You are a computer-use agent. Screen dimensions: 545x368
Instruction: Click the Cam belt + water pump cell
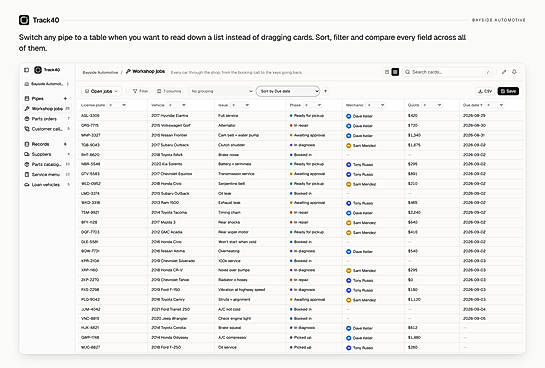tap(238, 135)
